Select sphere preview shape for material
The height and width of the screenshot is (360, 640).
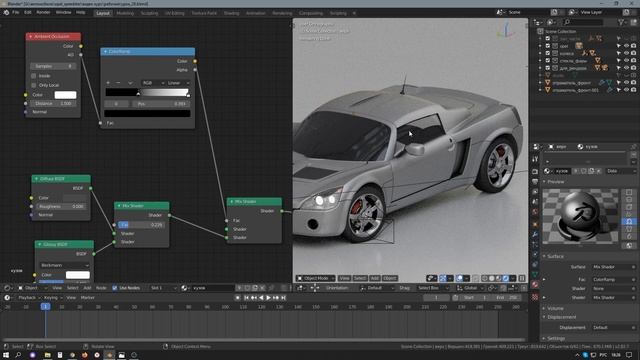coord(629,200)
